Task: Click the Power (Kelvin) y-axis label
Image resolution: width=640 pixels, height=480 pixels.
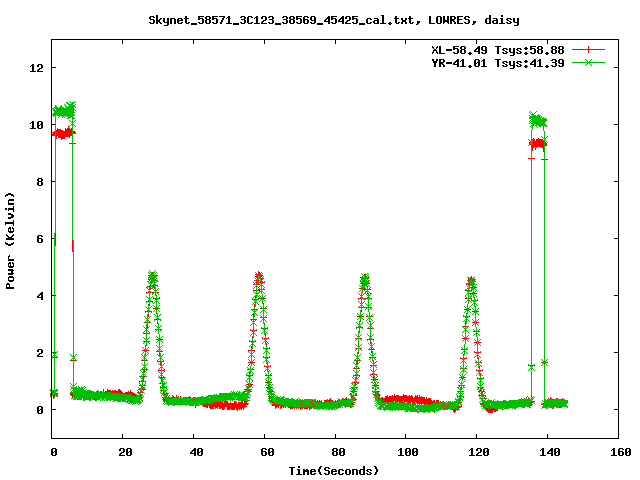Action: pyautogui.click(x=10, y=241)
